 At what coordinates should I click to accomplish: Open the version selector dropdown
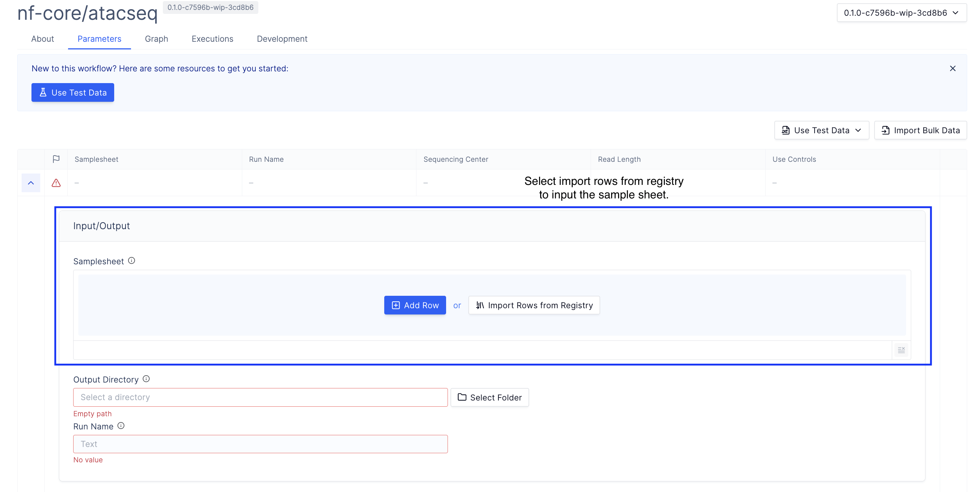tap(901, 13)
